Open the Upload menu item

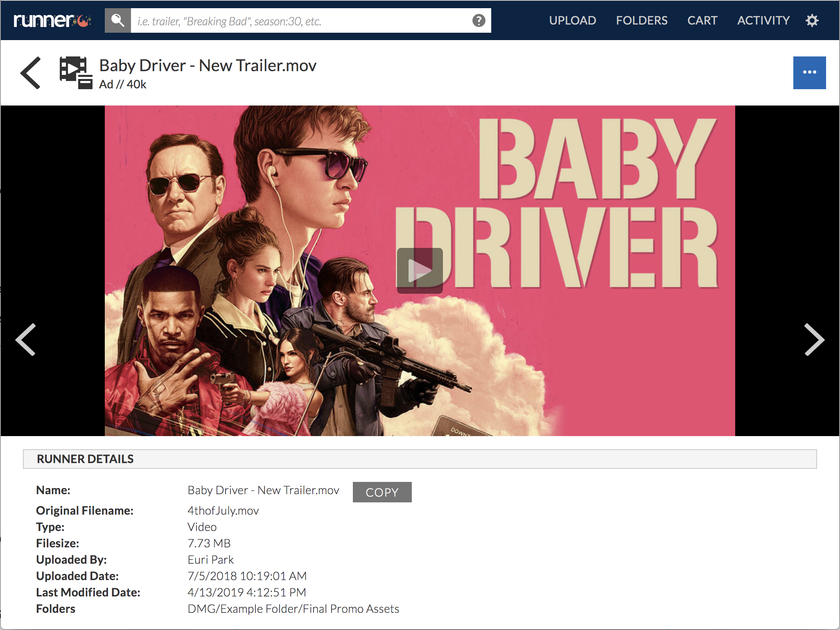pyautogui.click(x=572, y=20)
